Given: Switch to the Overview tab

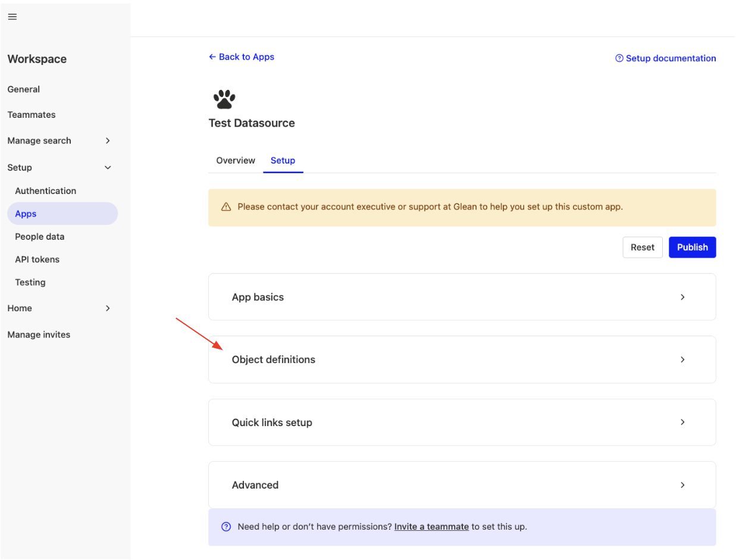Looking at the screenshot, I should tap(236, 160).
